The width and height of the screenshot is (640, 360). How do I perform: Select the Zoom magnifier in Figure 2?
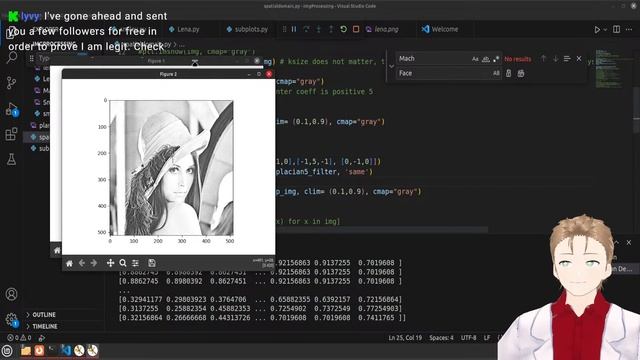[123, 263]
